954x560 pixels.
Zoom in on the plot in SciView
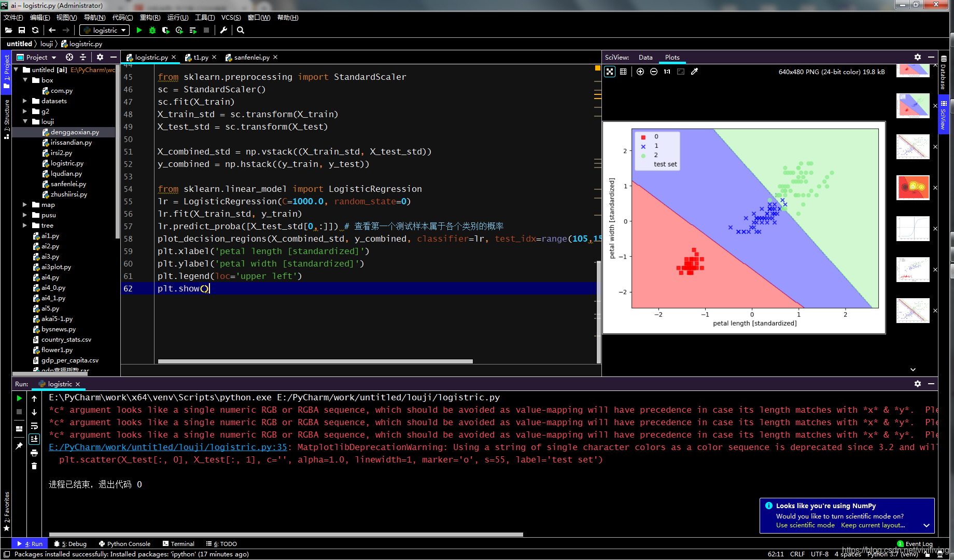pyautogui.click(x=640, y=72)
